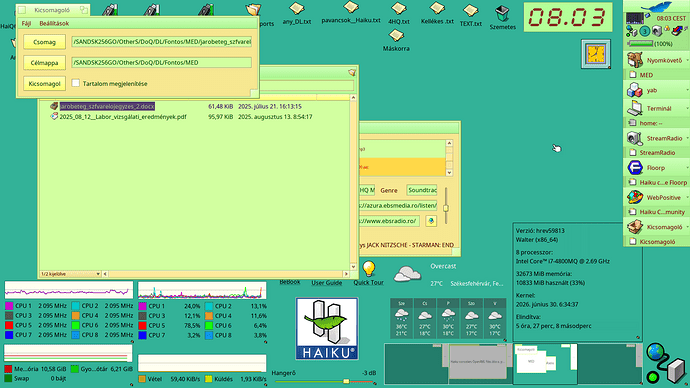
Task: Click StreamRadio's vertical volume slider knob
Action: click(x=446, y=208)
